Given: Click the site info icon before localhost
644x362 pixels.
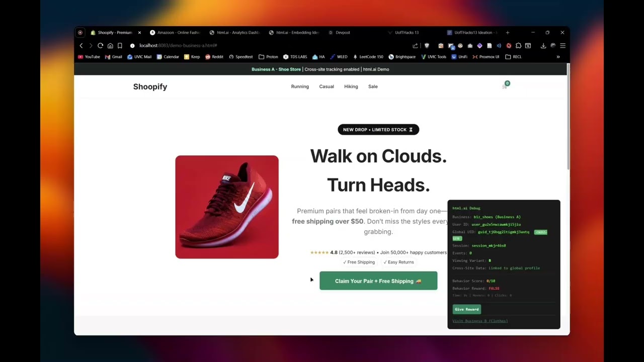Looking at the screenshot, I should pyautogui.click(x=132, y=46).
